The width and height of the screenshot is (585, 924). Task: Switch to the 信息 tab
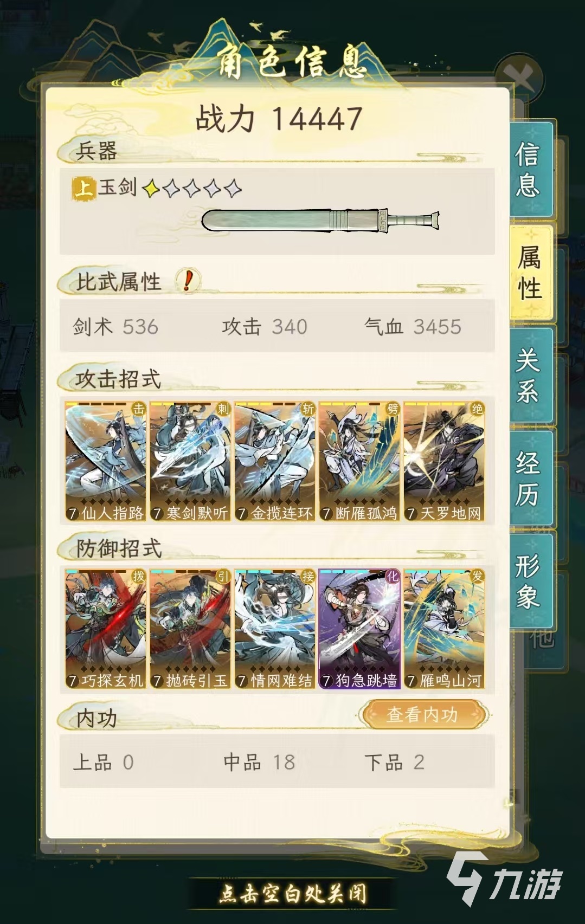[x=530, y=169]
